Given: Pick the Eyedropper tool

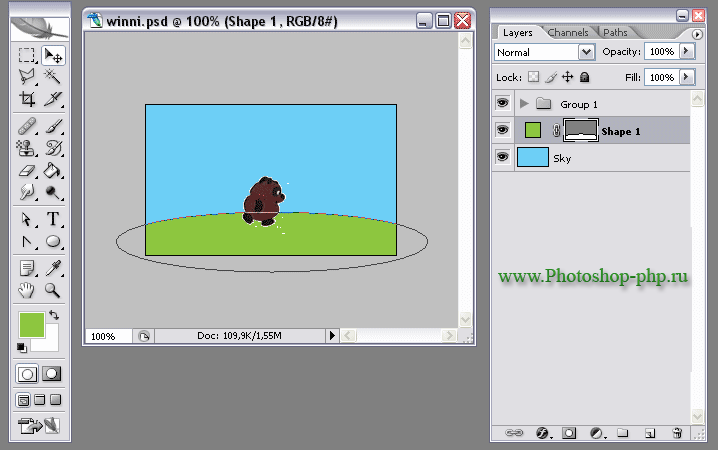Looking at the screenshot, I should 53,268.
